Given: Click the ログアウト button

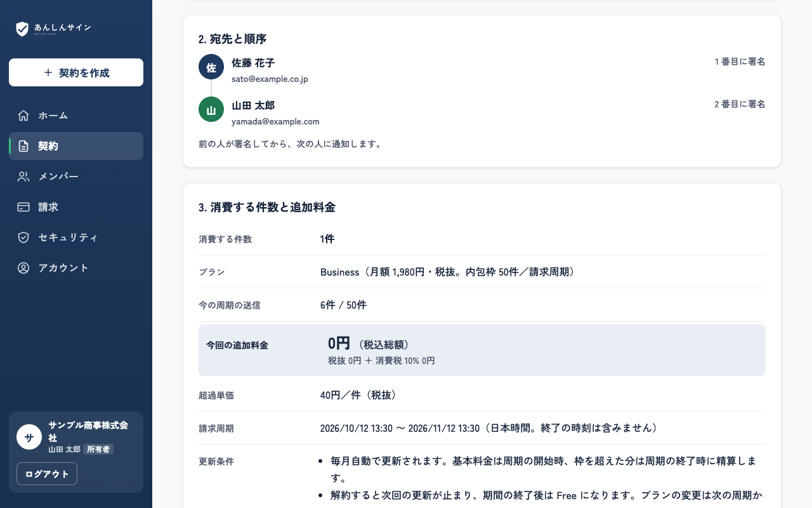Looking at the screenshot, I should (x=47, y=474).
